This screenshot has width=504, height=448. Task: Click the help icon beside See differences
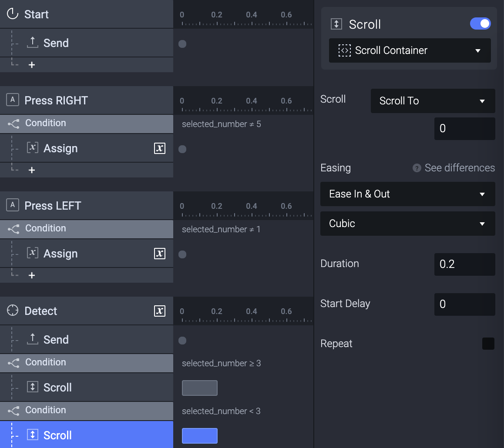point(417,168)
